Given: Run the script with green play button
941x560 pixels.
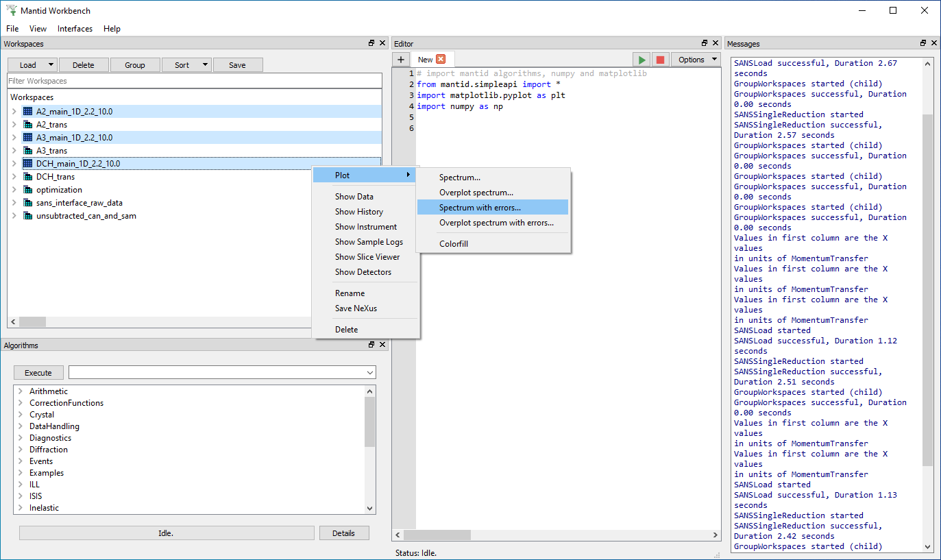Looking at the screenshot, I should (x=641, y=60).
